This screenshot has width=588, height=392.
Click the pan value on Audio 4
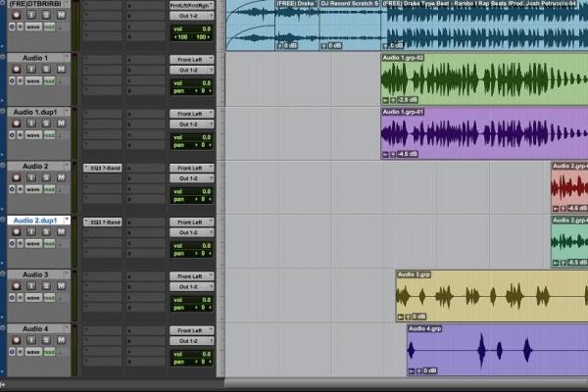tap(205, 362)
